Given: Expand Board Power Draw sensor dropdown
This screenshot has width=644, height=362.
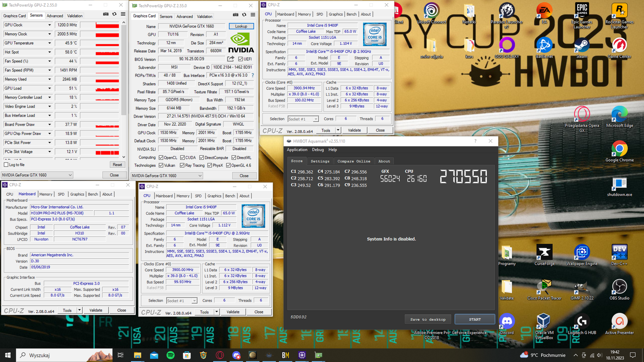Looking at the screenshot, I should pos(50,125).
